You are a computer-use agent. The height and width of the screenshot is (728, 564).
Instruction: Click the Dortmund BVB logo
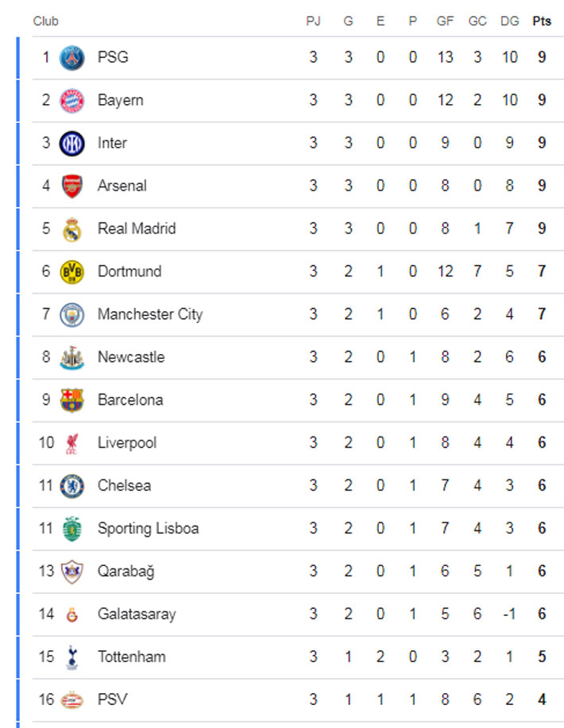click(72, 272)
